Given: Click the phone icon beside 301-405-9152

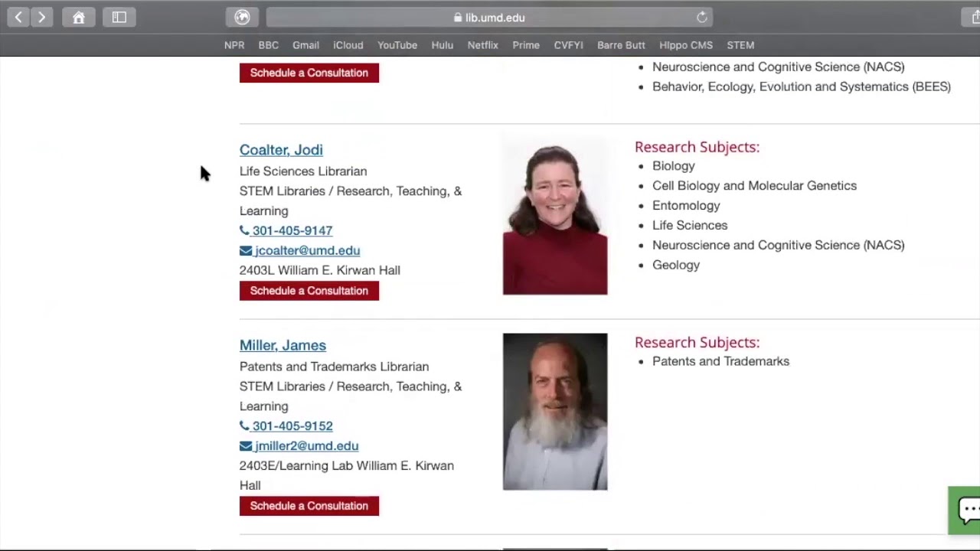Looking at the screenshot, I should coord(244,426).
